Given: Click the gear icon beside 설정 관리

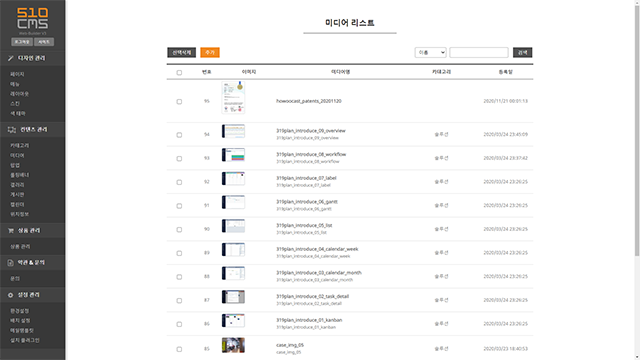Looking at the screenshot, I should tap(11, 295).
